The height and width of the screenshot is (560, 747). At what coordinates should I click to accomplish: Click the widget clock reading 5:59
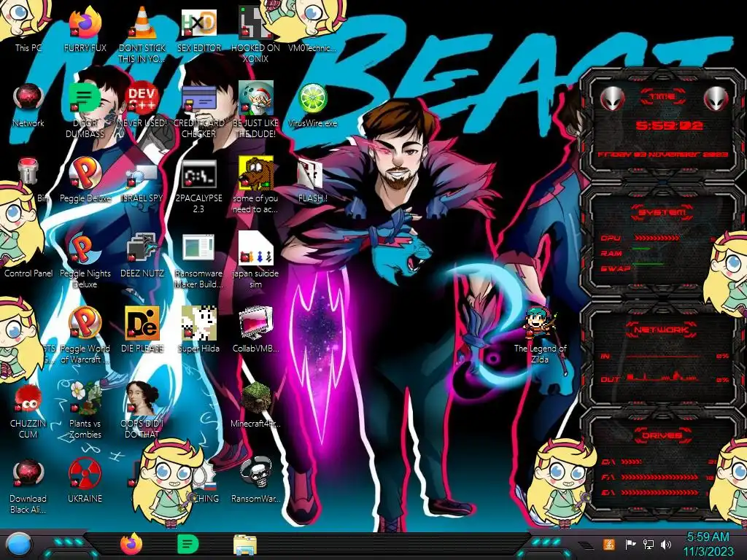pyautogui.click(x=669, y=125)
